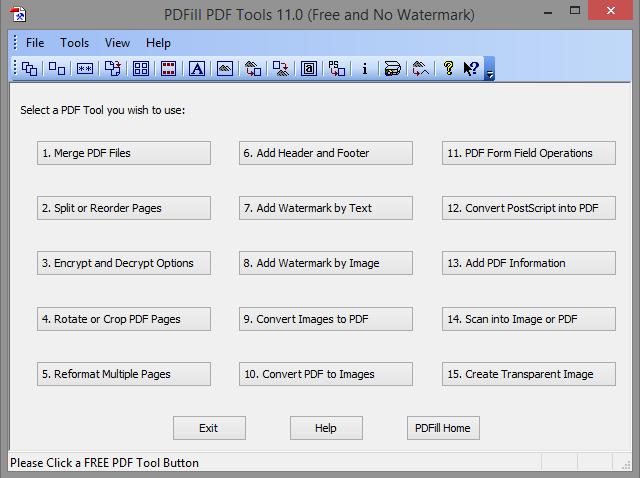The image size is (640, 478).
Task: Minimize the PDFill PDF Tools window
Action: (548, 12)
